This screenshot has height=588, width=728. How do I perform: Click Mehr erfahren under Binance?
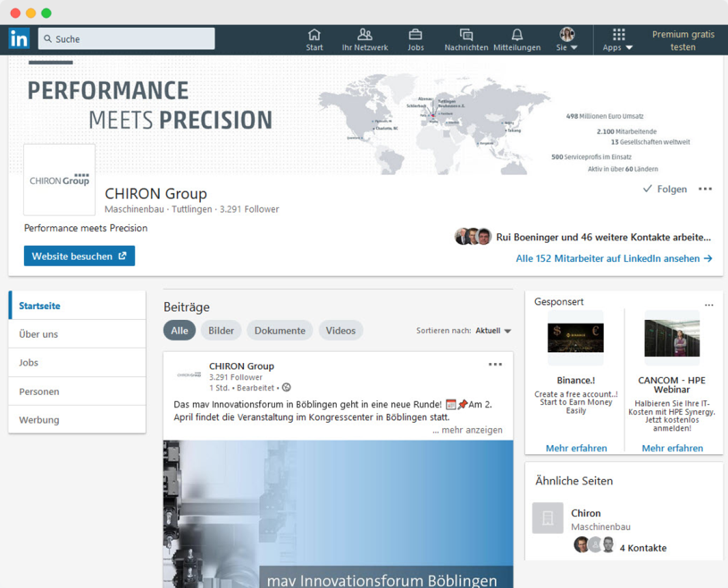(576, 448)
